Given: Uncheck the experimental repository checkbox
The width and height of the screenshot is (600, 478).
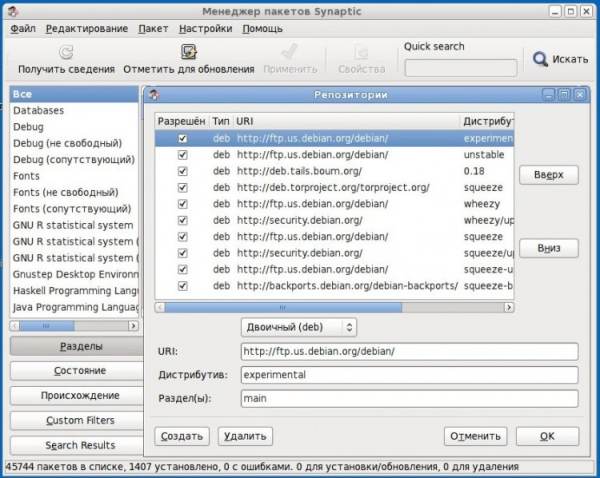Looking at the screenshot, I should [x=182, y=139].
